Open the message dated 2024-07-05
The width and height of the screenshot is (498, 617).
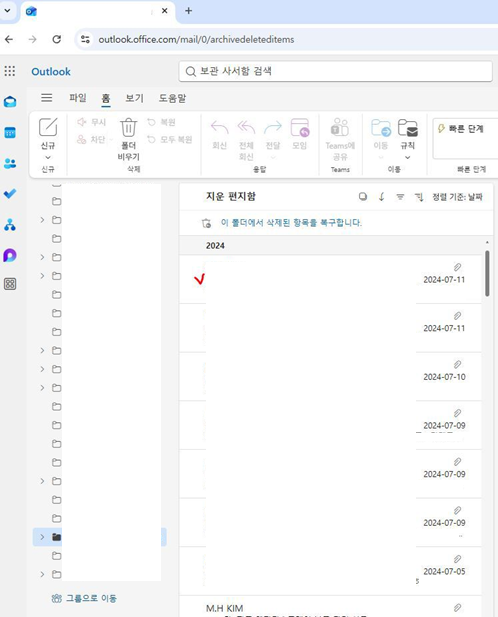point(330,571)
